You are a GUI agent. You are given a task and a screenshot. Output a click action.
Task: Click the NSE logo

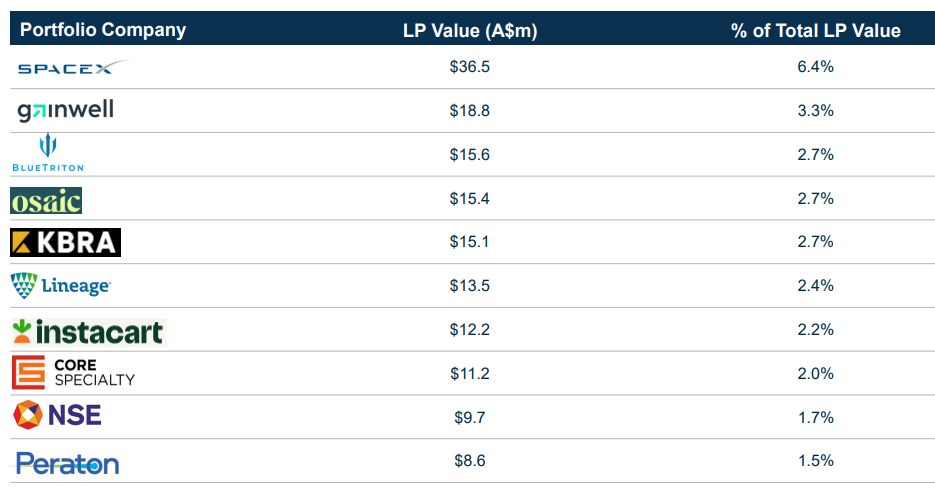(57, 415)
